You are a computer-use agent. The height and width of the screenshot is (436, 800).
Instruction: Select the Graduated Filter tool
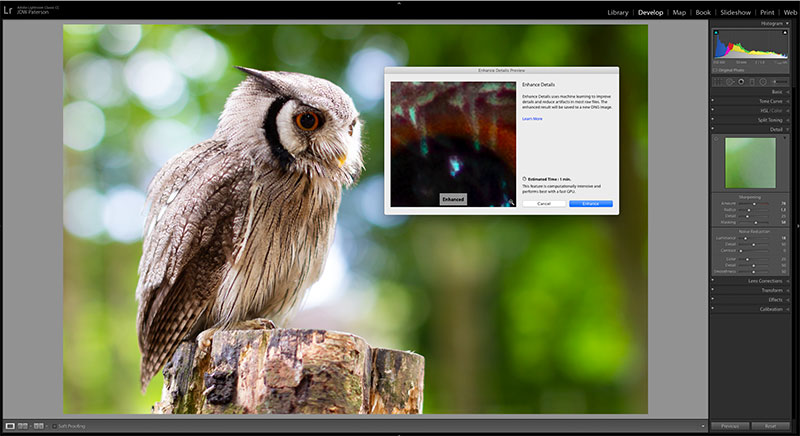[x=752, y=82]
